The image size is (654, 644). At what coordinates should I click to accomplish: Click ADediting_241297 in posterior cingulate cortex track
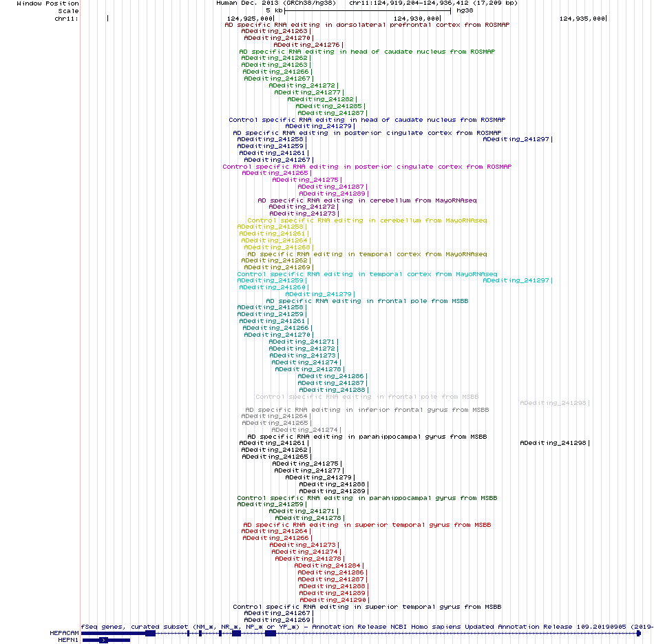pyautogui.click(x=518, y=139)
